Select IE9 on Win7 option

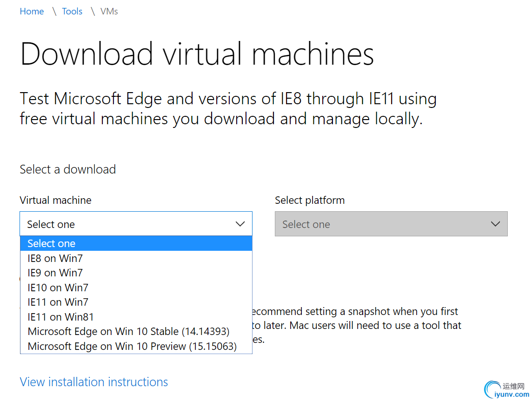point(55,273)
